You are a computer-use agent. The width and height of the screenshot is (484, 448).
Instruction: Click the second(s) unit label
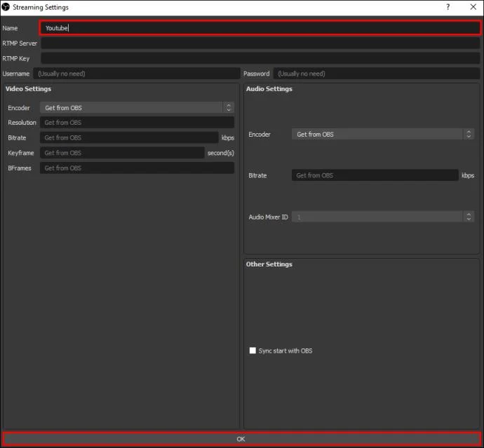[x=221, y=153]
